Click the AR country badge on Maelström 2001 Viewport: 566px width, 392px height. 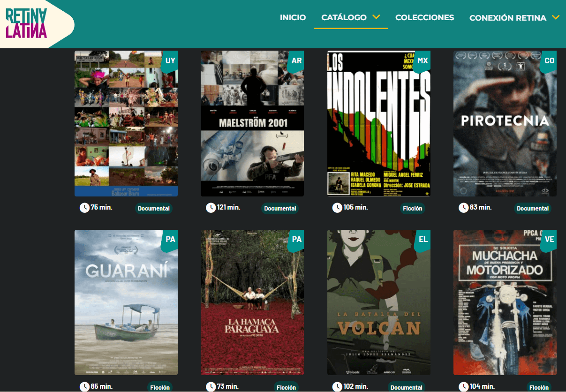click(296, 61)
